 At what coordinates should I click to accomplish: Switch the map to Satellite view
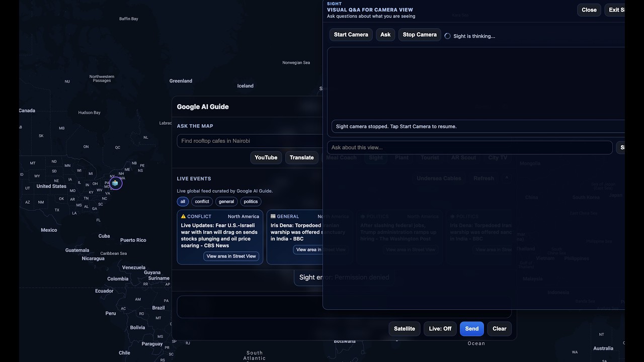[404, 329]
